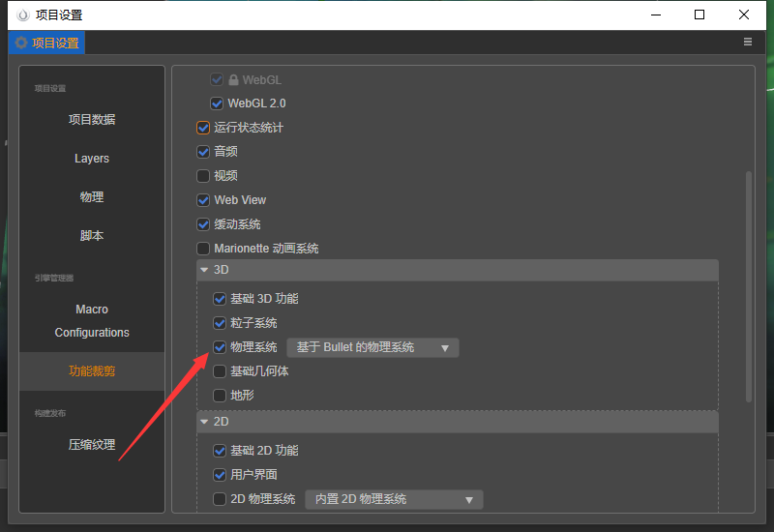This screenshot has height=532, width=774.
Task: Toggle the 运行状态统计 checkbox
Action: pos(203,128)
